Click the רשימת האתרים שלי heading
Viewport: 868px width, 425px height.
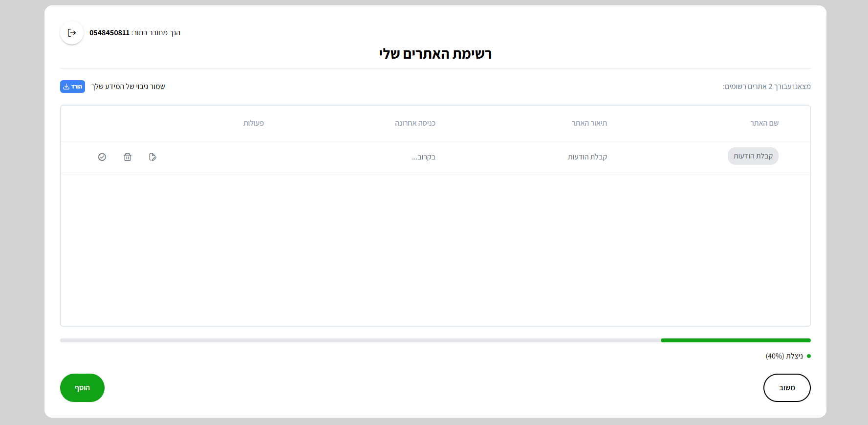pyautogui.click(x=435, y=54)
